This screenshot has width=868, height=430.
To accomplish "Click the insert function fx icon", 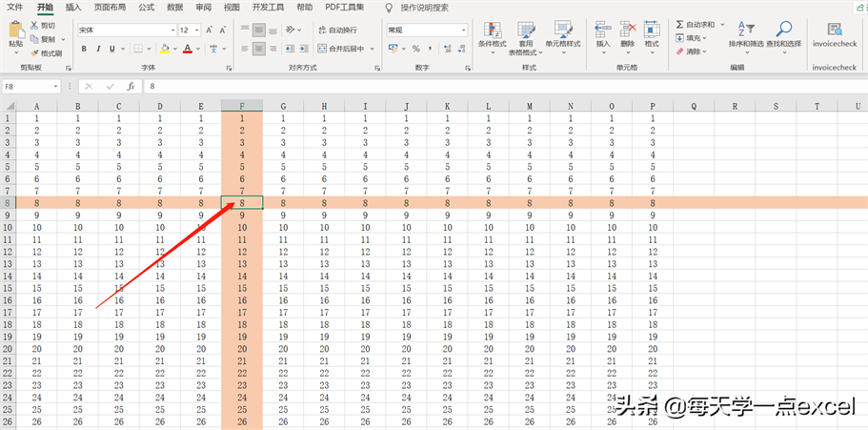I will pos(131,86).
